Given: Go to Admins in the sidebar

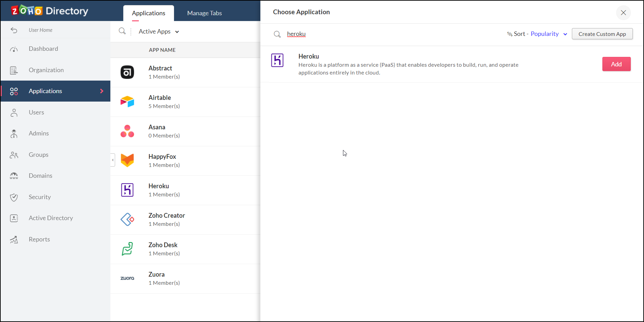Looking at the screenshot, I should click(39, 133).
